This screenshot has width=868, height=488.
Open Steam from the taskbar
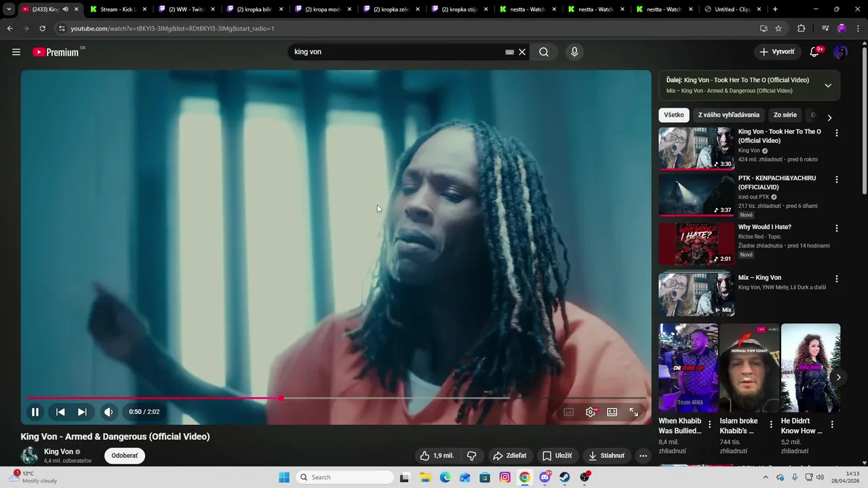[564, 477]
